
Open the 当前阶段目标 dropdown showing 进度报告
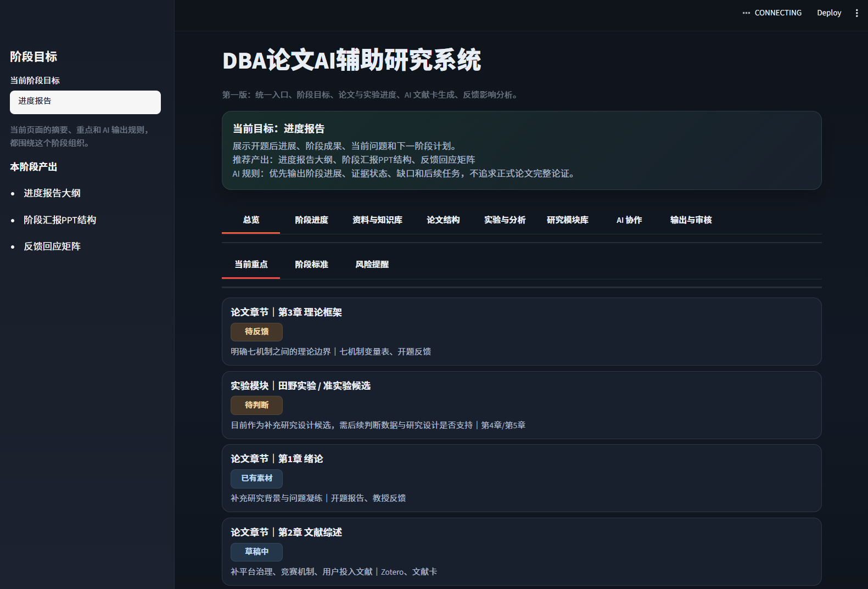click(x=85, y=102)
